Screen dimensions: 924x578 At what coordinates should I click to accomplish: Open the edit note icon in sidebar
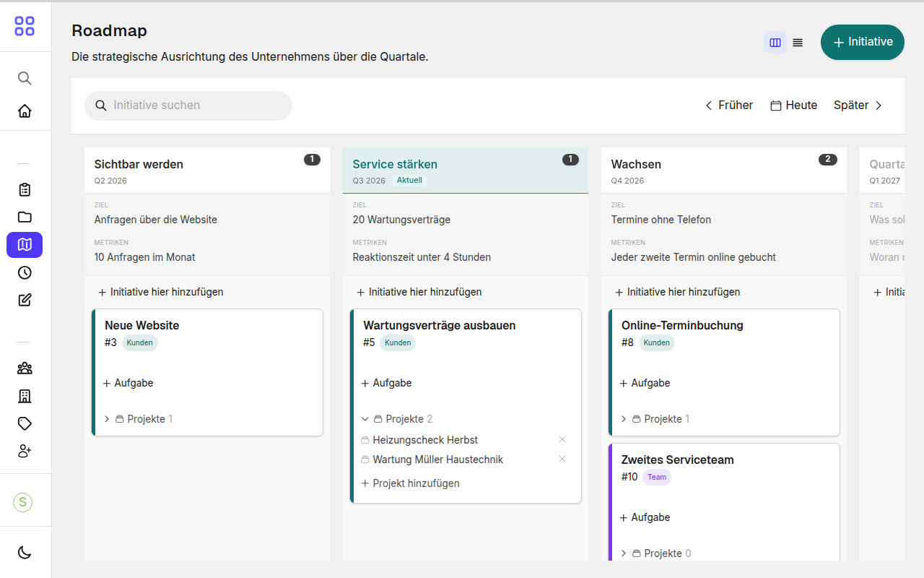[x=25, y=300]
